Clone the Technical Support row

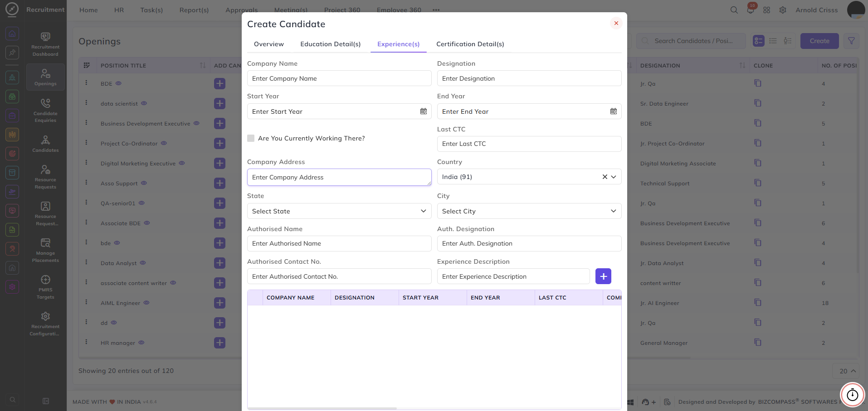(758, 183)
